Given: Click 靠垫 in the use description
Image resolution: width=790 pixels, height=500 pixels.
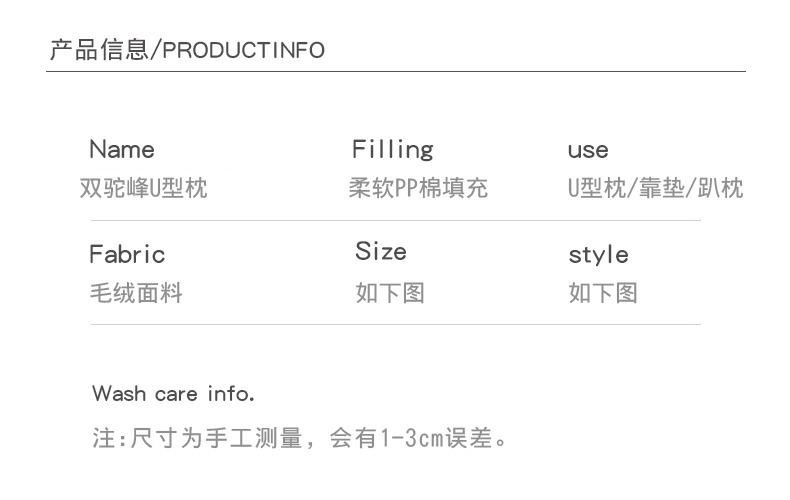Looking at the screenshot, I should pos(662,188).
